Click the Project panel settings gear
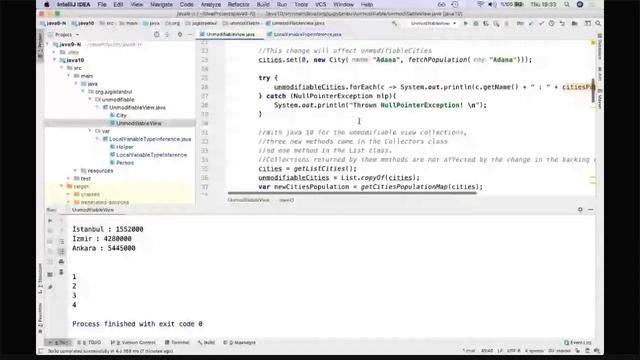Image resolution: width=640 pixels, height=360 pixels. pyautogui.click(x=180, y=35)
